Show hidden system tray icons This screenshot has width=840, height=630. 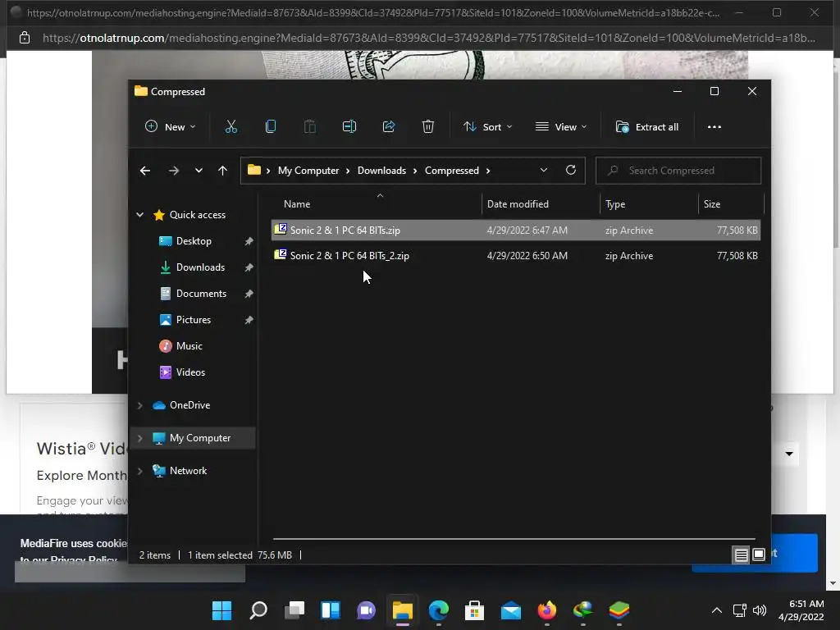pos(717,610)
